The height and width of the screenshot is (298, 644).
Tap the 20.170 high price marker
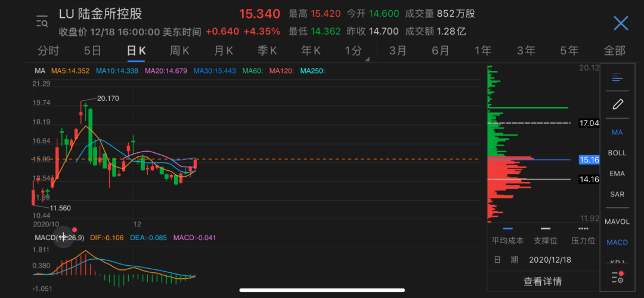pyautogui.click(x=108, y=99)
